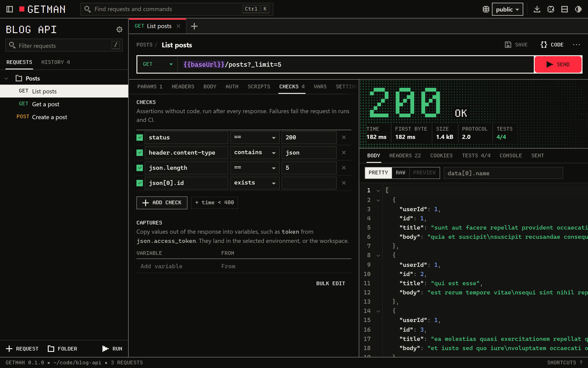
Task: Open the response CONSOLE tab
Action: (x=511, y=155)
